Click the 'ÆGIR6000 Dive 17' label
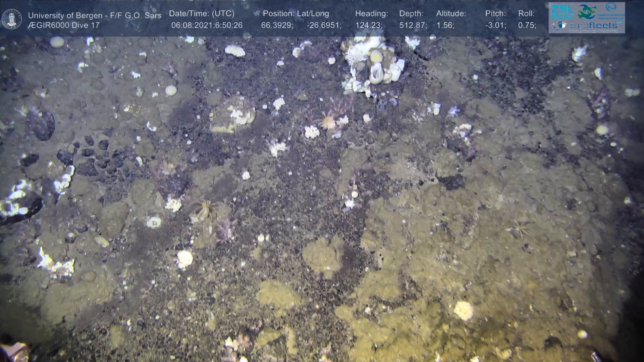The height and width of the screenshot is (362, 644). tap(64, 25)
